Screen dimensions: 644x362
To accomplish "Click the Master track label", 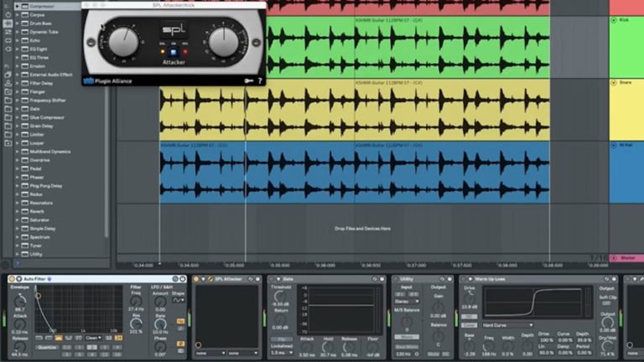I will (x=627, y=258).
